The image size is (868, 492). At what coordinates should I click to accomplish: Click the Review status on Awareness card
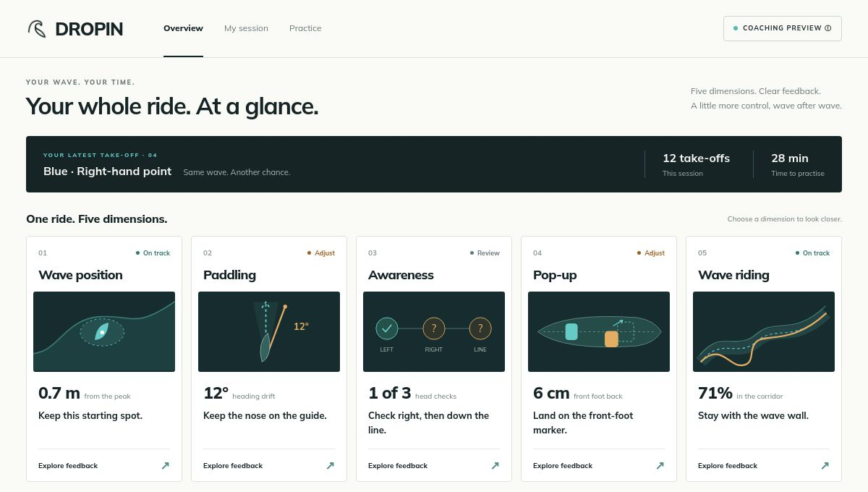coord(485,253)
